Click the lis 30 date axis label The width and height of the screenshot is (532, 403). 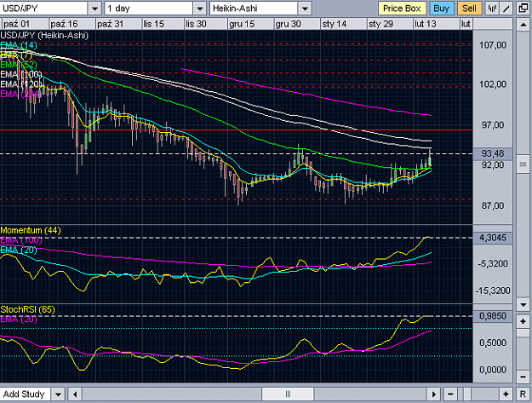point(196,24)
